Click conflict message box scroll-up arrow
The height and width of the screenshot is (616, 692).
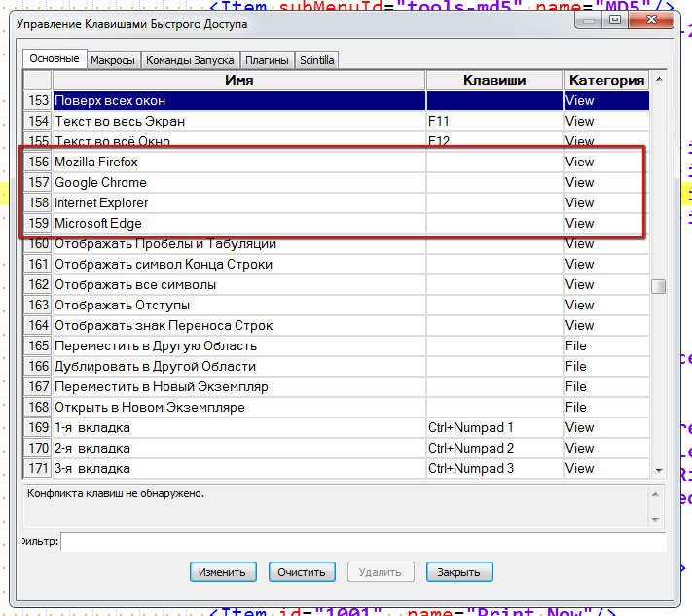point(655,494)
